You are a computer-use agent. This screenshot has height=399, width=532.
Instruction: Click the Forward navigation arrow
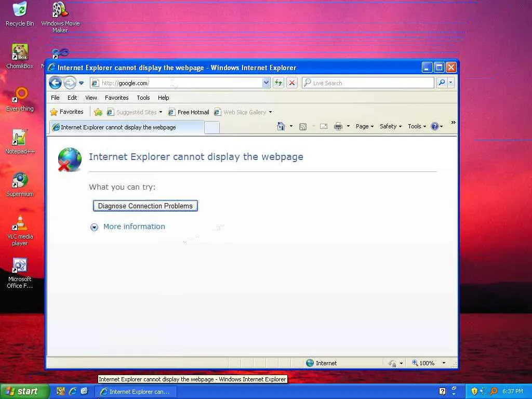pyautogui.click(x=70, y=83)
